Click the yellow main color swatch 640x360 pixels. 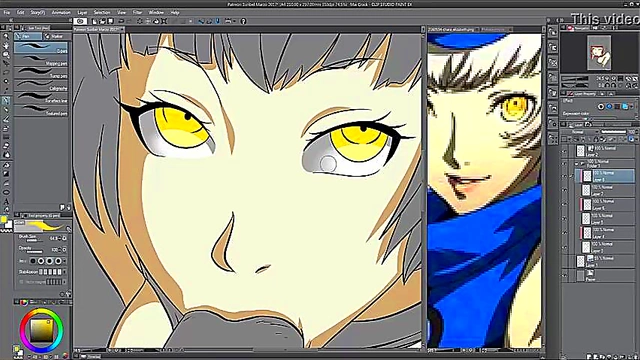point(4,220)
